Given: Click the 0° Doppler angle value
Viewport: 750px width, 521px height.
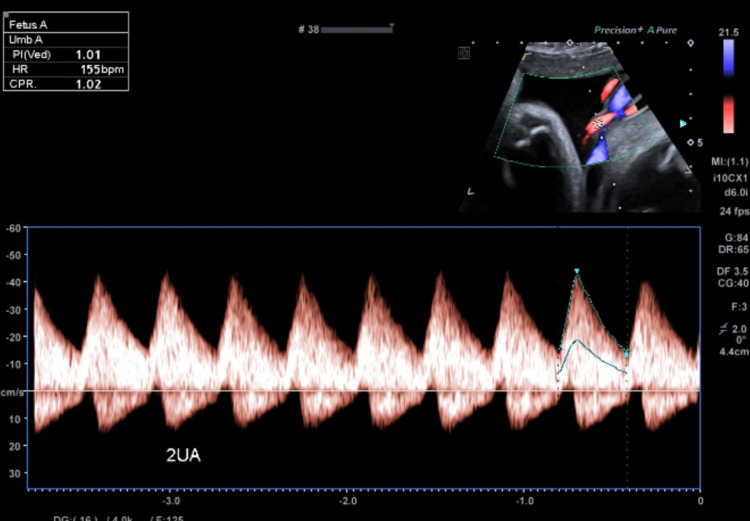Looking at the screenshot, I should point(741,340).
